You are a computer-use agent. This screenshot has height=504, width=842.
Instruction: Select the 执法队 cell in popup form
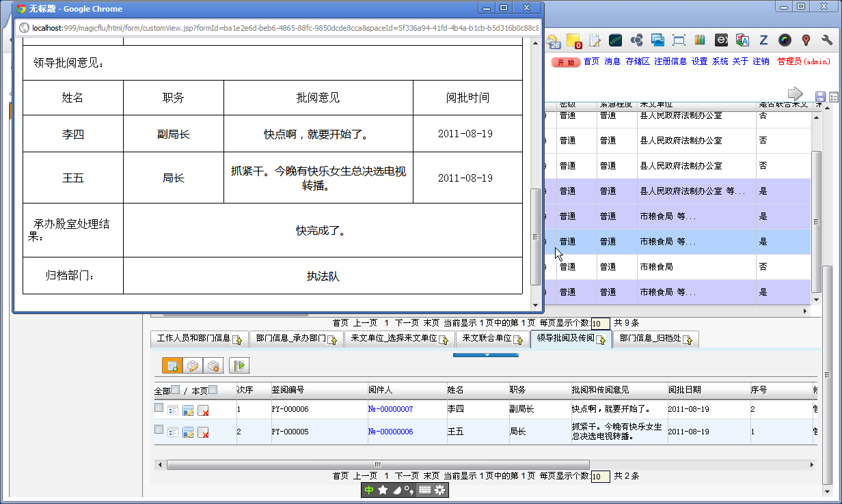[323, 277]
